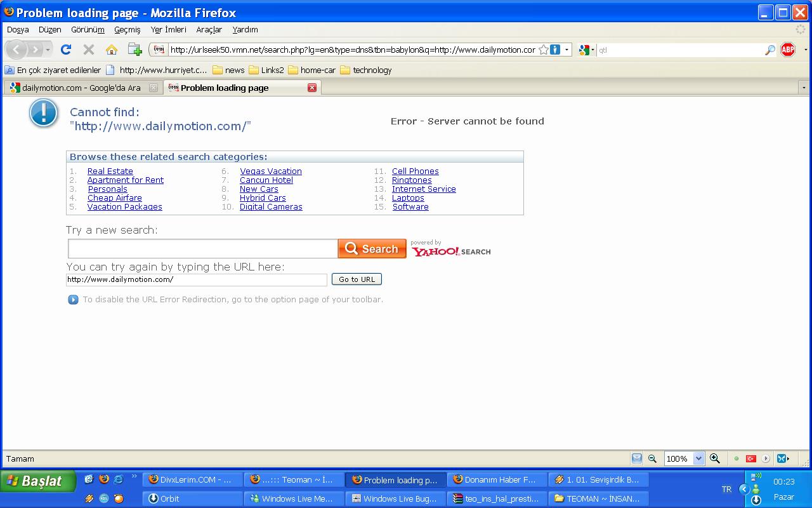The width and height of the screenshot is (812, 508).
Task: Open the En çok ziyaret edilenler bookmark
Action: click(x=53, y=70)
